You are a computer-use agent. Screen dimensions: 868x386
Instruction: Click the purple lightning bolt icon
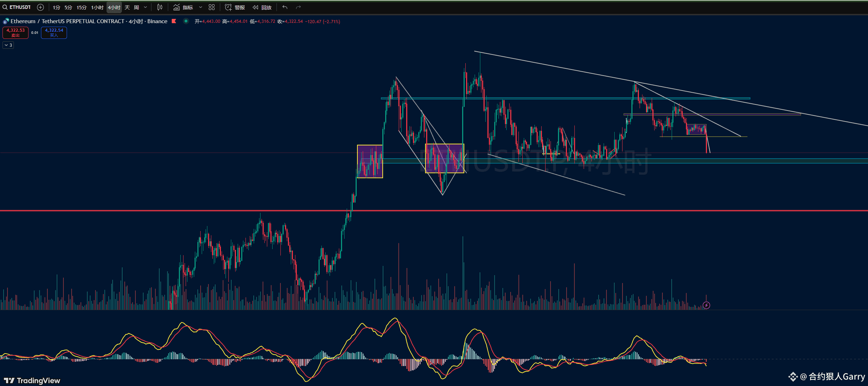(706, 305)
